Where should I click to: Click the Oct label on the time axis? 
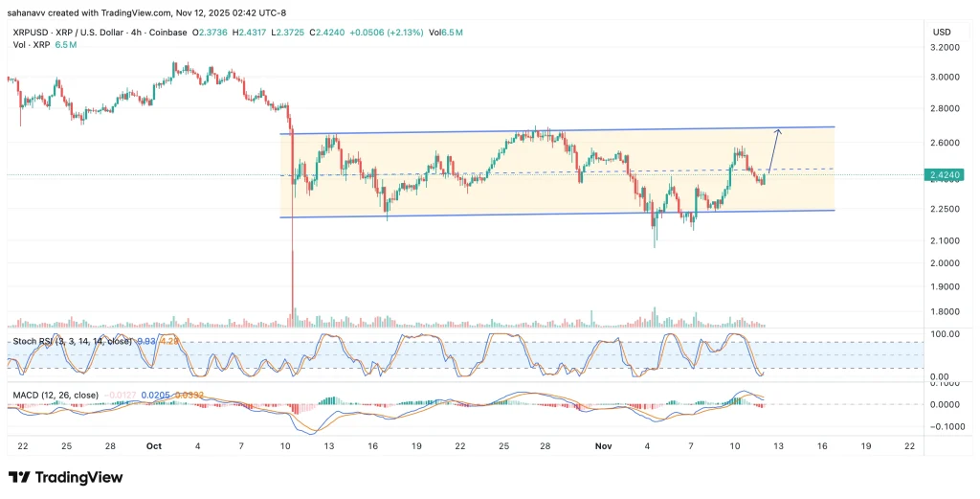154,446
